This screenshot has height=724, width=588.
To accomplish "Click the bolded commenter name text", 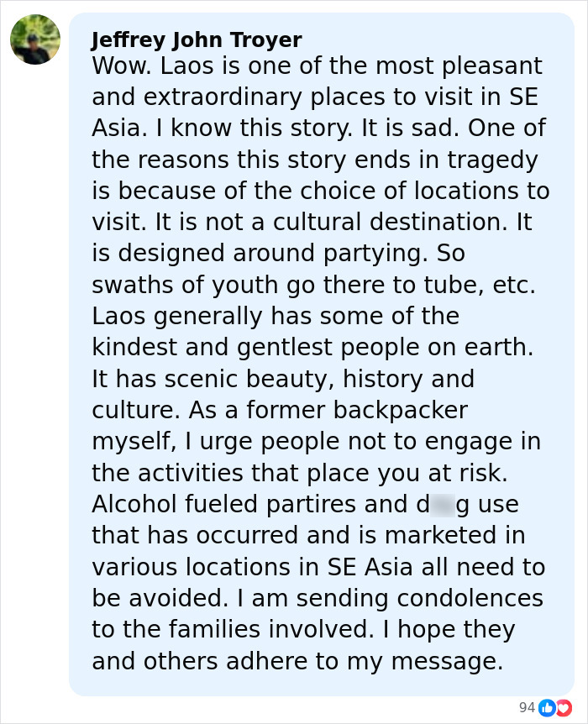I will pyautogui.click(x=197, y=39).
